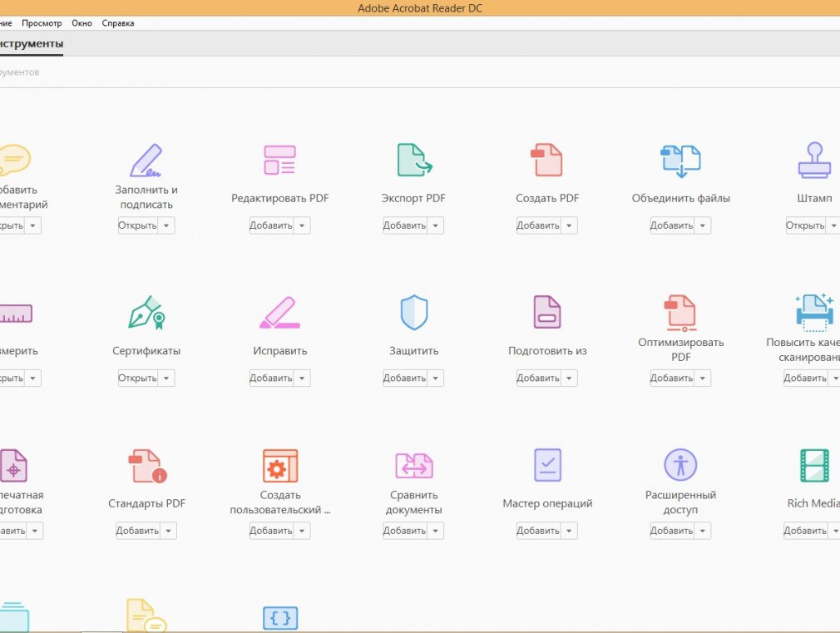Select the scan enhancement printer icon
840x633 pixels.
tap(814, 312)
